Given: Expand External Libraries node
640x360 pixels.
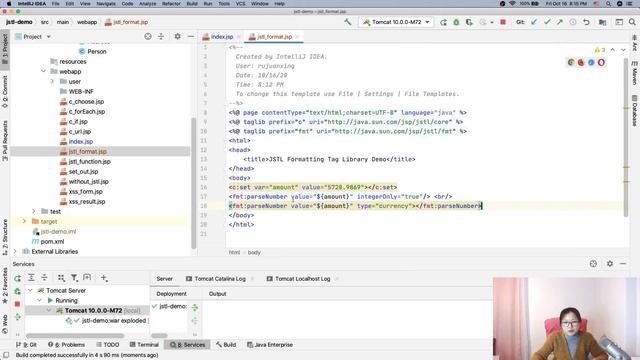Looking at the screenshot, I should click(15, 251).
